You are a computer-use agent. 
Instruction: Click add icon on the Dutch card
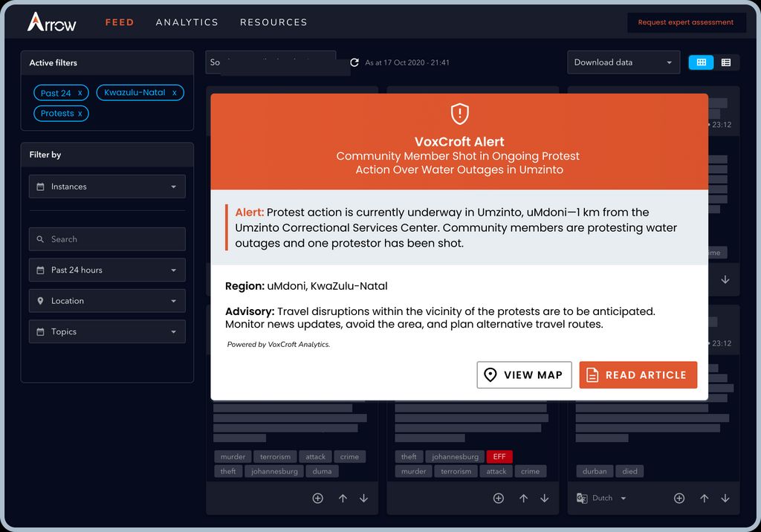coord(679,498)
